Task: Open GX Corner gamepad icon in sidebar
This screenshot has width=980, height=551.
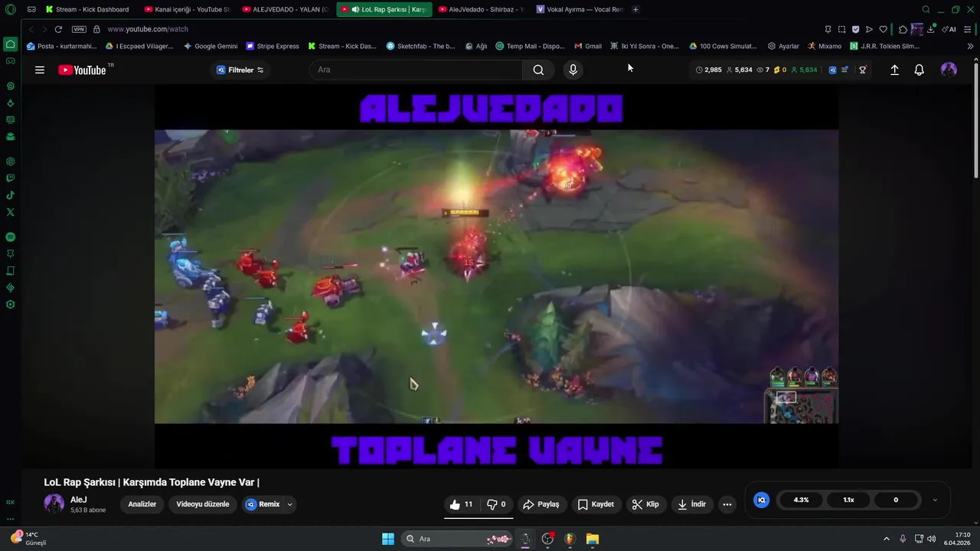Action: click(x=11, y=60)
